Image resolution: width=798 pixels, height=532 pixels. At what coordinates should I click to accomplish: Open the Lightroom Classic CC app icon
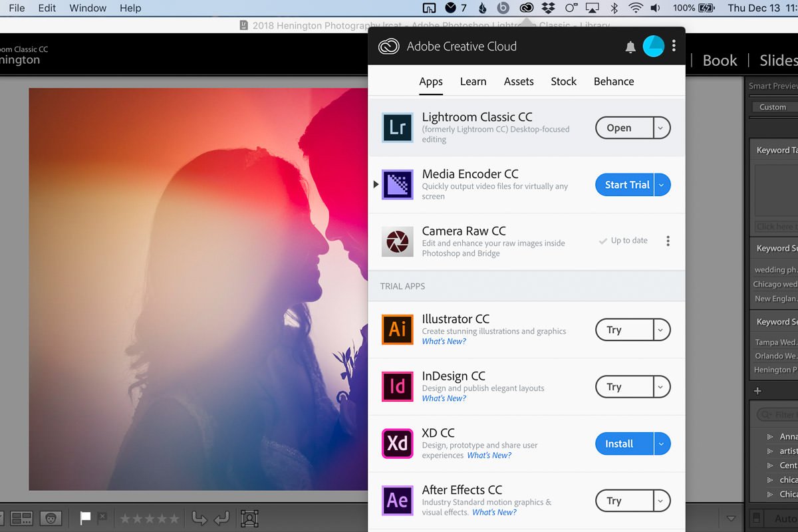(x=398, y=128)
